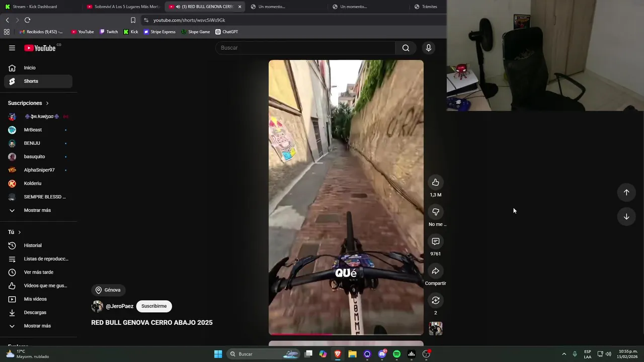This screenshot has height=362, width=644.
Task: Click the YouTube logo
Action: (40, 48)
